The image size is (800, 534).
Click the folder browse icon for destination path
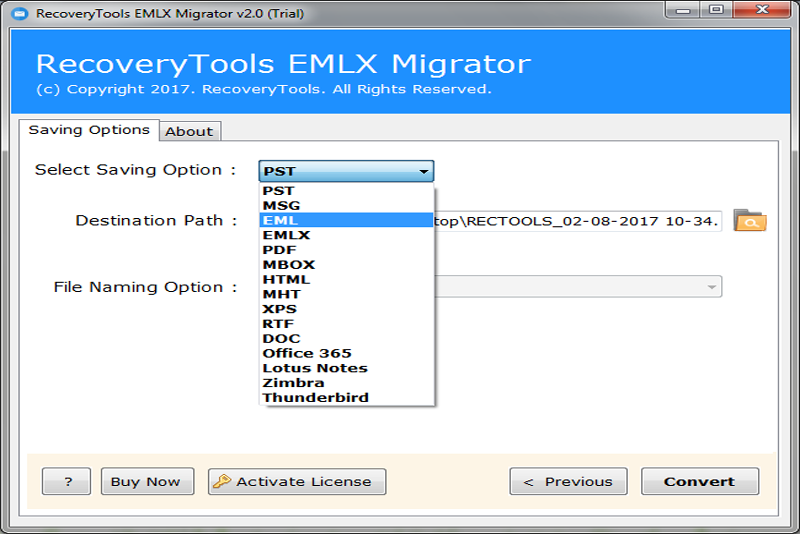[749, 221]
